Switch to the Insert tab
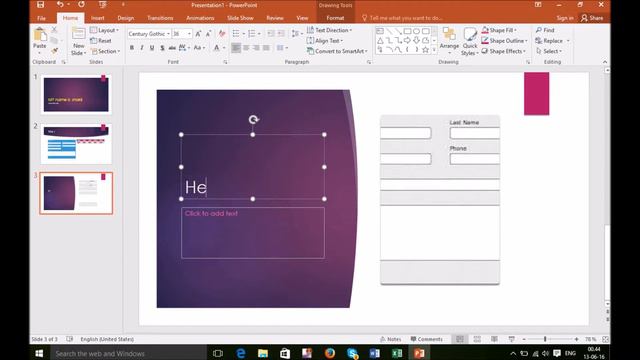This screenshot has height=360, width=640. [98, 18]
